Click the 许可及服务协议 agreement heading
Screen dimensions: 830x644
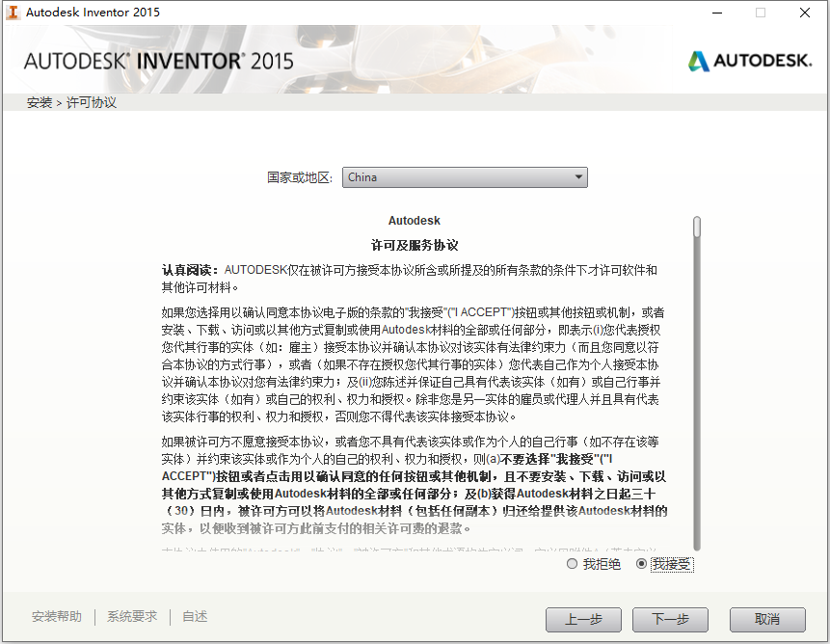[x=415, y=245]
